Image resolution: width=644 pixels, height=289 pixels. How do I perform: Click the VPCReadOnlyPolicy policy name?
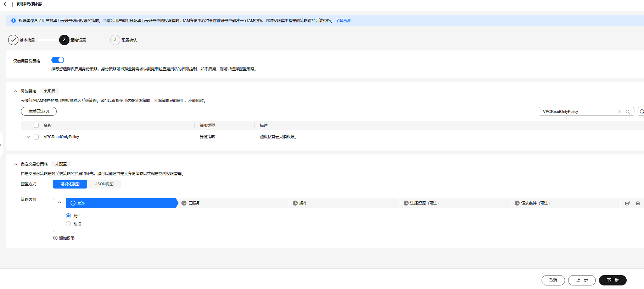coord(61,137)
